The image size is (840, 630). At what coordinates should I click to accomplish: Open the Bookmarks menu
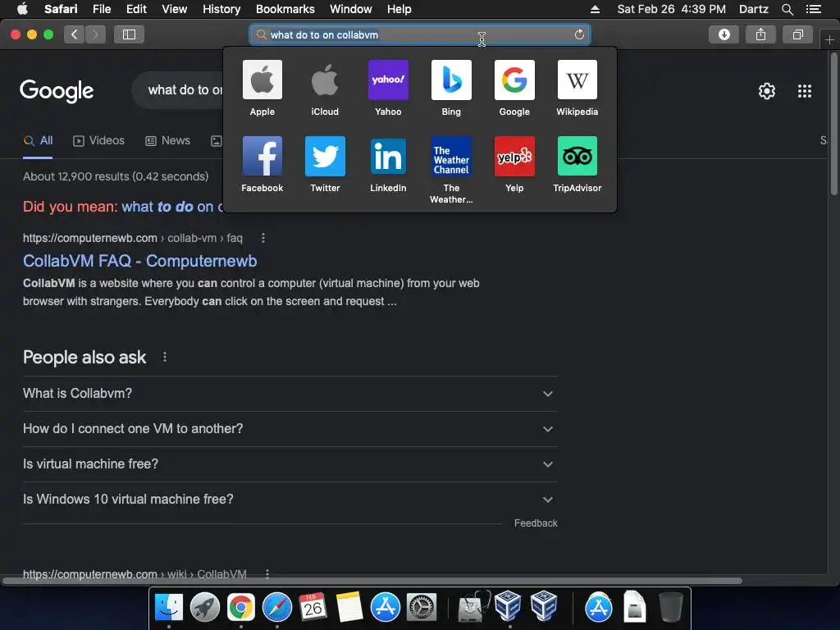coord(285,9)
